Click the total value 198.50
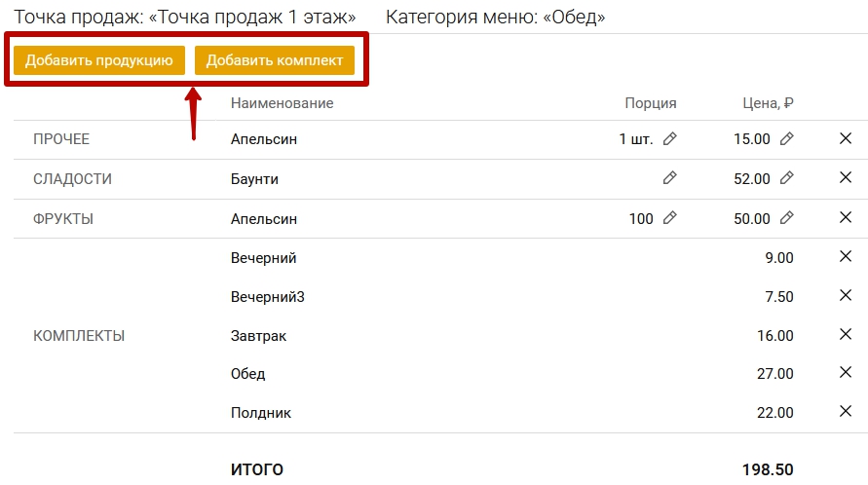 coord(768,469)
